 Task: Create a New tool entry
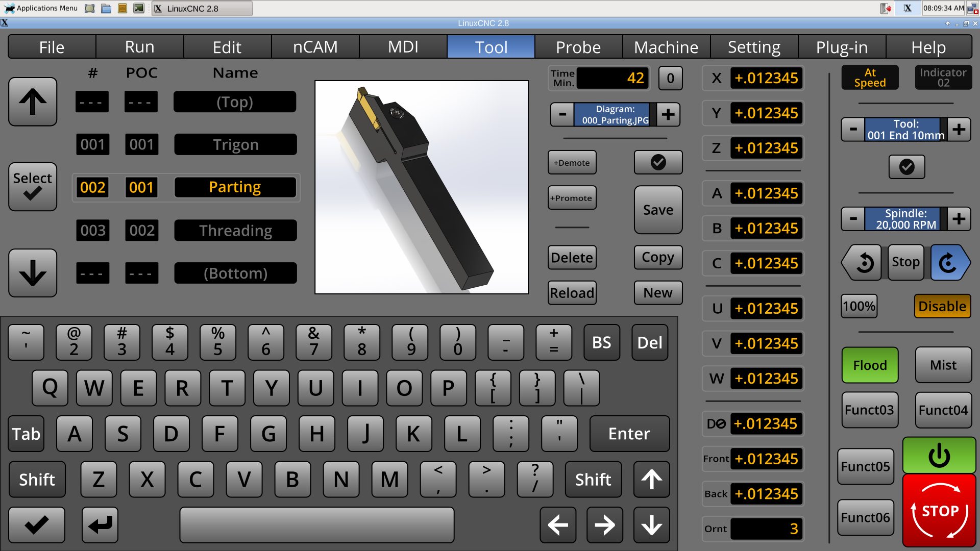pyautogui.click(x=658, y=293)
